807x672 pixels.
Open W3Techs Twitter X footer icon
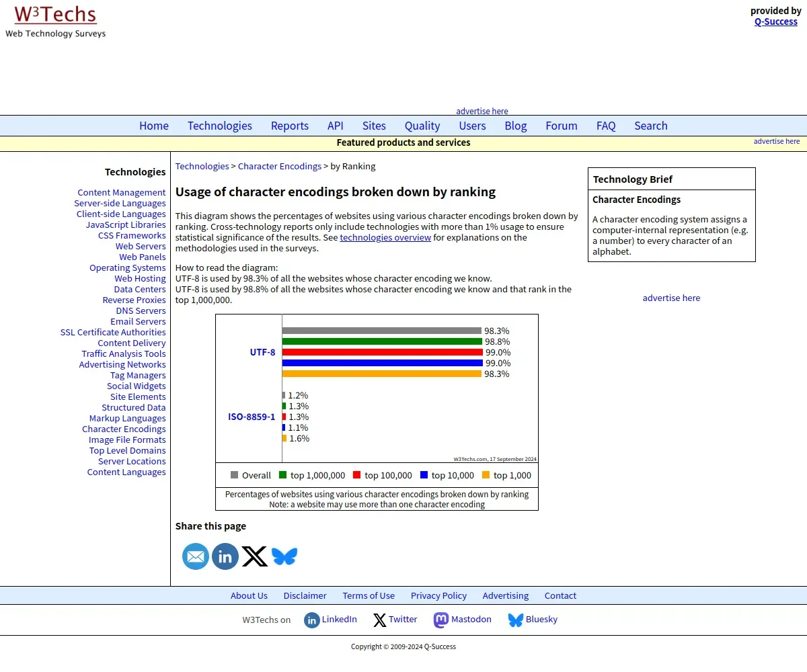[x=380, y=620]
